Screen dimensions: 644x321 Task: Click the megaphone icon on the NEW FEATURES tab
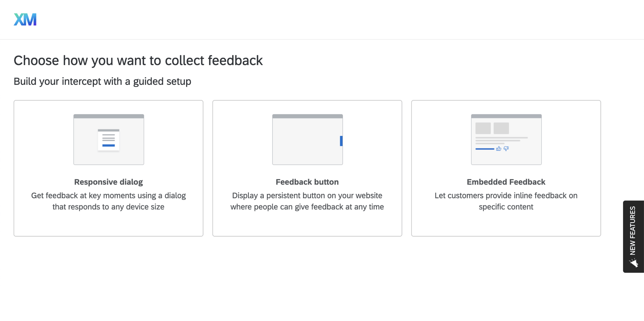(x=634, y=262)
